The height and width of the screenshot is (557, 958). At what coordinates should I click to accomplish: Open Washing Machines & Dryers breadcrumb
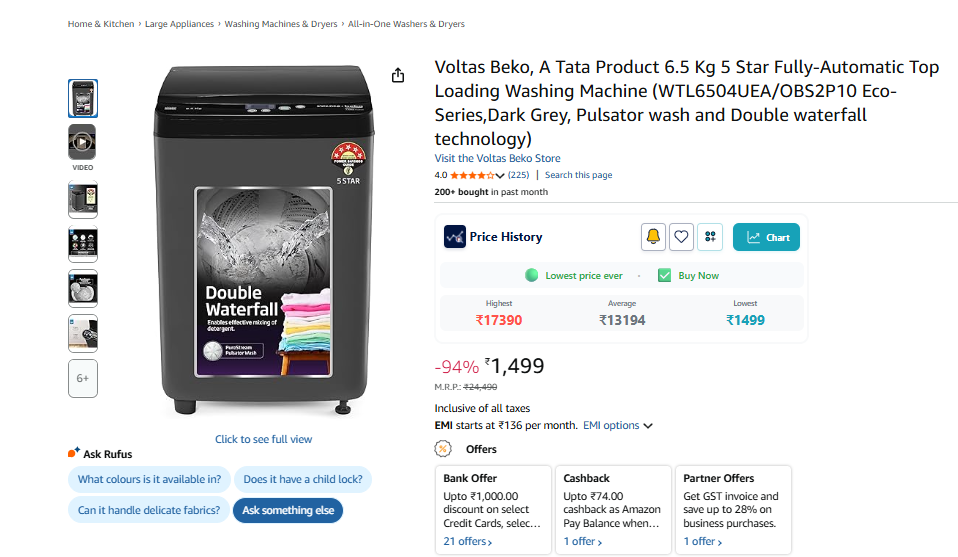click(x=281, y=24)
